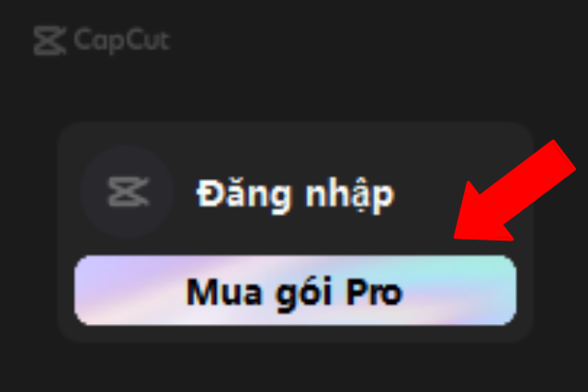Sign in via Đăng nhập text
This screenshot has width=588, height=392.
click(296, 195)
